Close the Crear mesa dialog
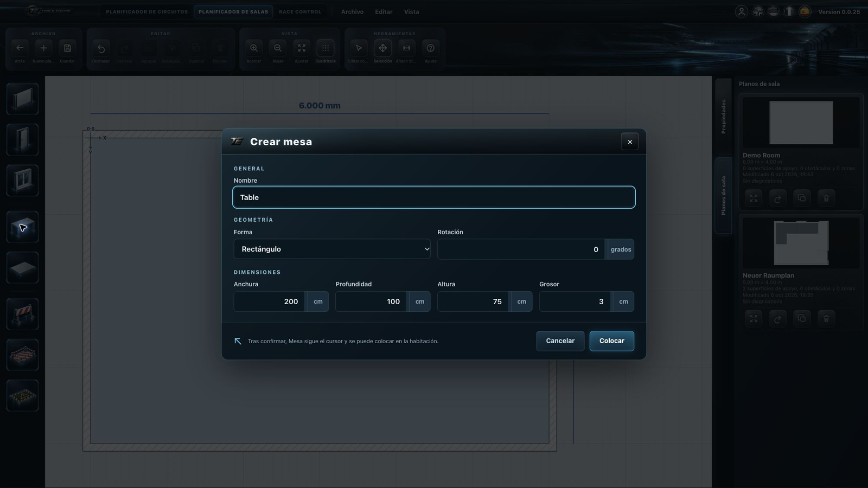The width and height of the screenshot is (868, 488). 629,142
